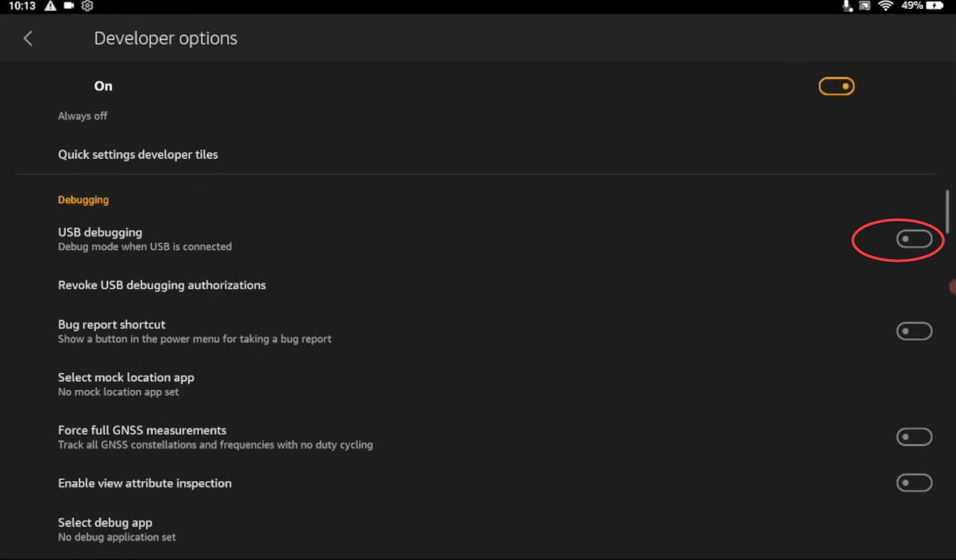
Task: Click the Developer options page title
Action: (x=165, y=38)
